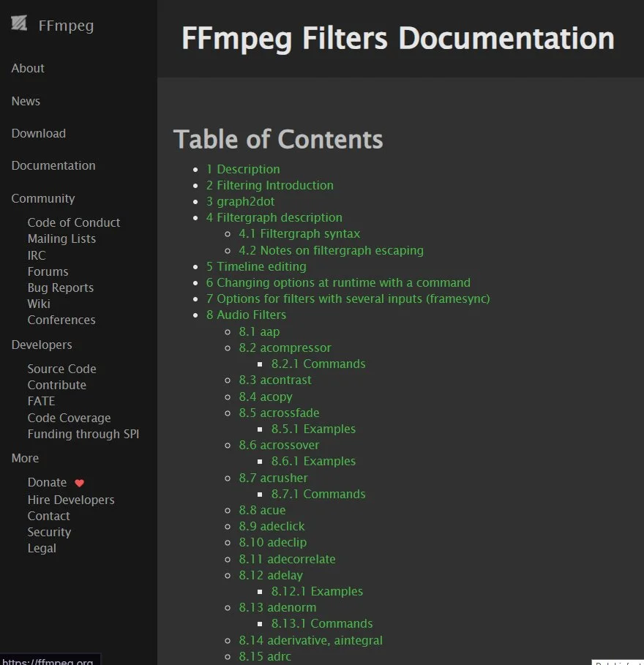Open Funding through SPI link

click(x=83, y=434)
